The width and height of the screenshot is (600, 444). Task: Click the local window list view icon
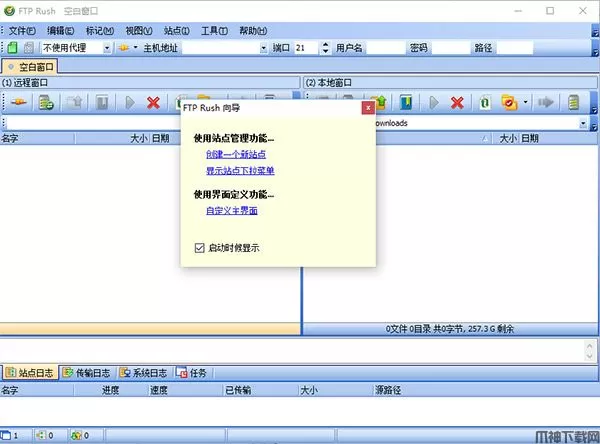point(573,102)
